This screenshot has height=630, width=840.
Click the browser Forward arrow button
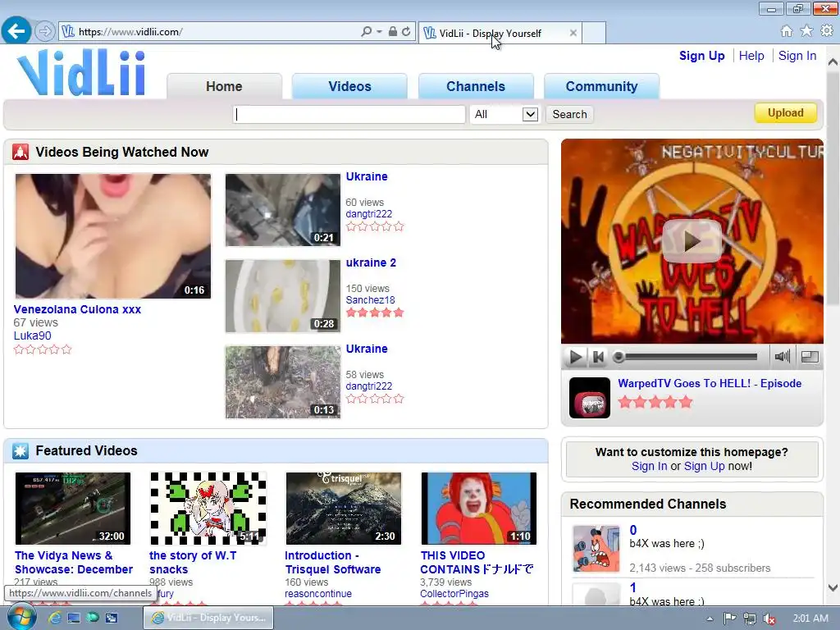[x=45, y=32]
